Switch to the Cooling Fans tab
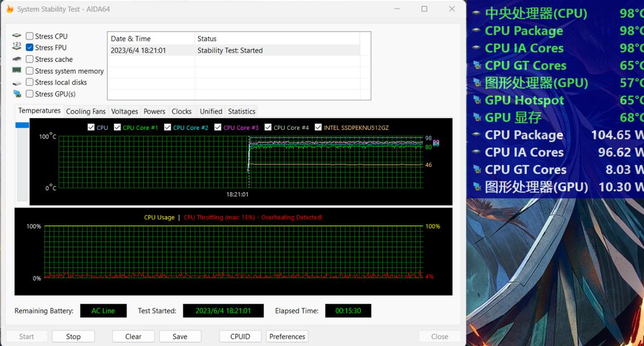 click(x=85, y=112)
